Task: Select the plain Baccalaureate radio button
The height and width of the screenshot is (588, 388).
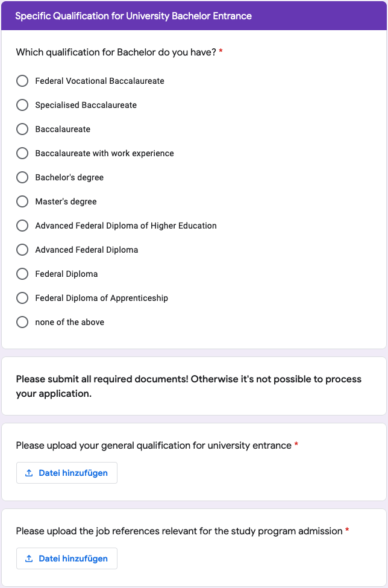Action: pyautogui.click(x=22, y=129)
